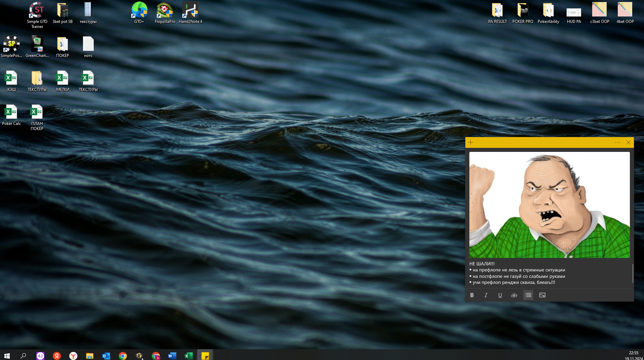Click the angry man image in note
The image size is (644, 360).
click(549, 205)
